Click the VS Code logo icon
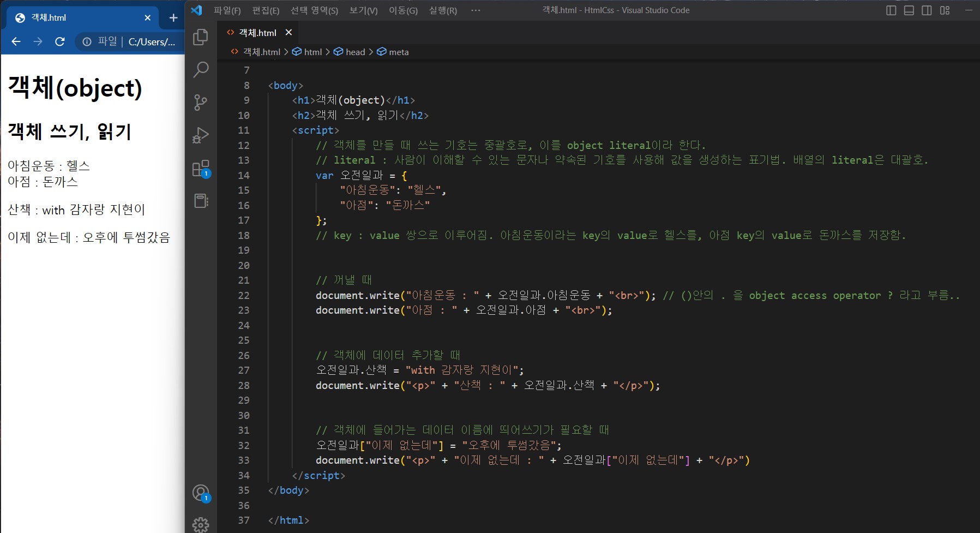The width and height of the screenshot is (980, 533). click(x=197, y=10)
